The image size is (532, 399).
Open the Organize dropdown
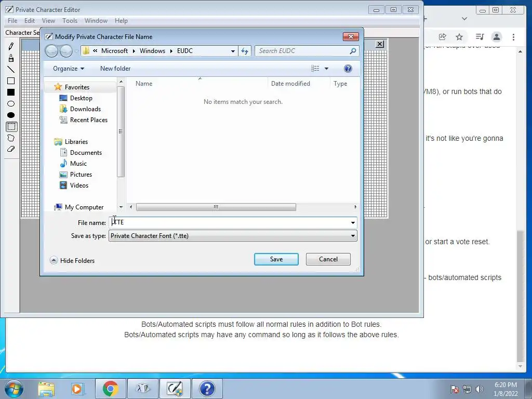pyautogui.click(x=68, y=69)
